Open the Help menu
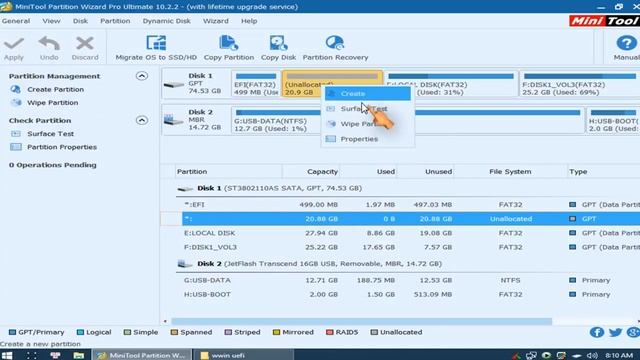The width and height of the screenshot is (640, 360). click(x=249, y=21)
